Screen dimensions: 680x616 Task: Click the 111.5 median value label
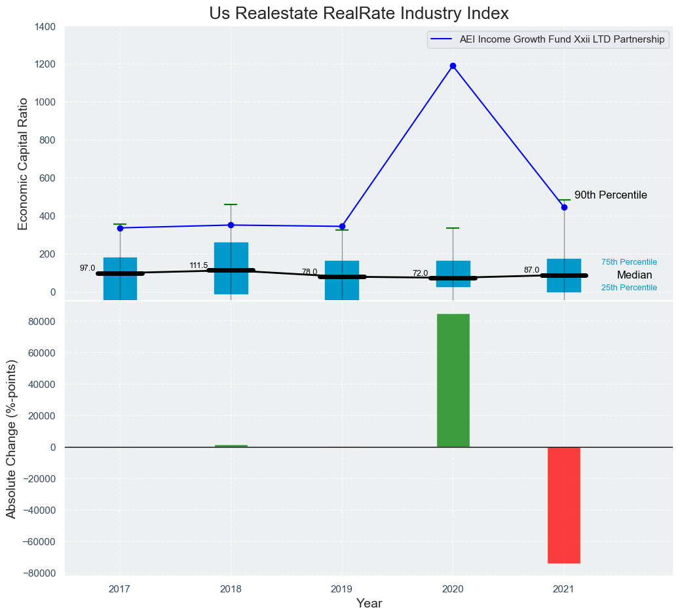pos(198,265)
